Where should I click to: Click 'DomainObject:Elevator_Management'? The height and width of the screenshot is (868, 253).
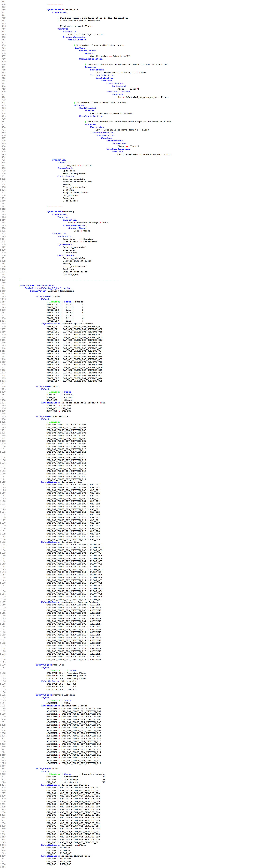(52, 291)
